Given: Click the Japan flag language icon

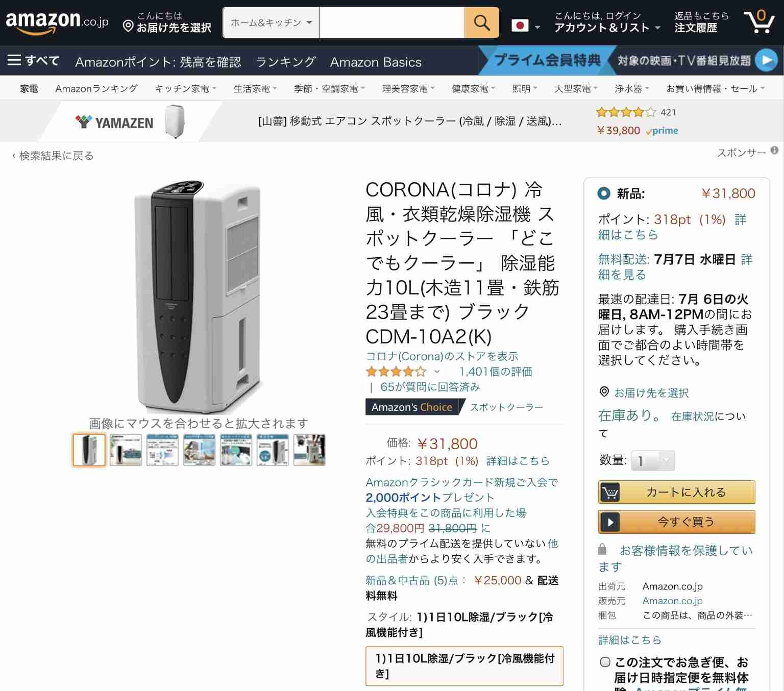Looking at the screenshot, I should pos(520,26).
